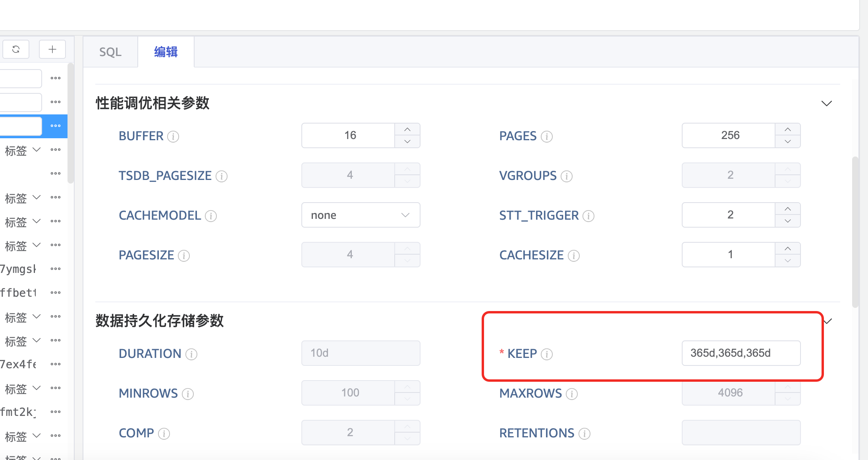Click the BUFFER info icon
The height and width of the screenshot is (460, 868).
173,137
